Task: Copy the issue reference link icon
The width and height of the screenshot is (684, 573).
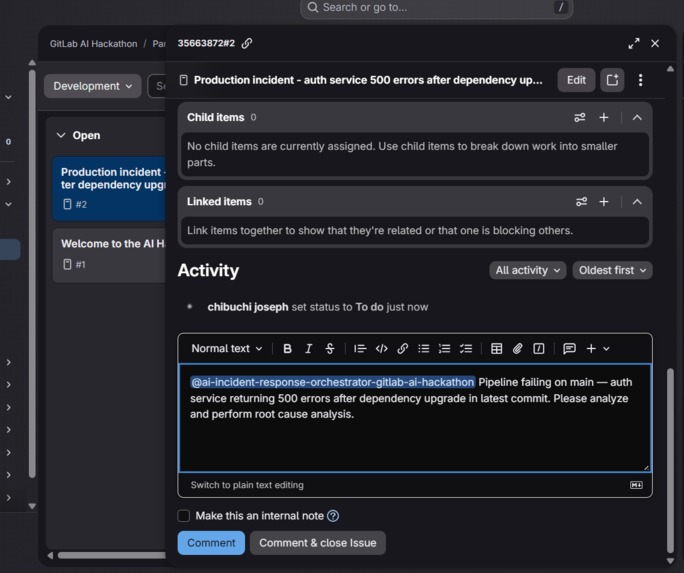Action: coord(247,43)
